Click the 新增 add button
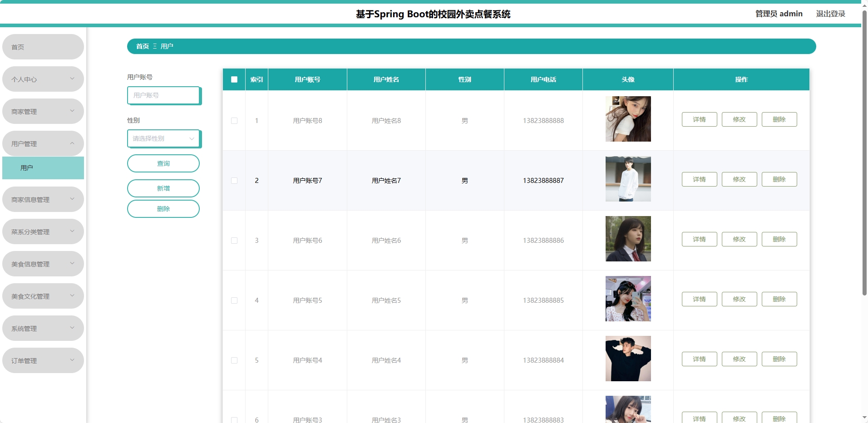Viewport: 868px width, 423px height. pos(163,188)
